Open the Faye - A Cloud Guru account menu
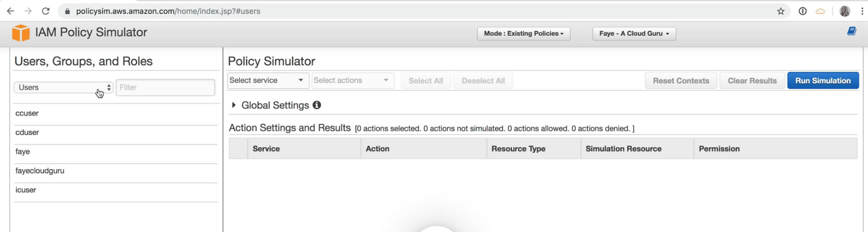This screenshot has height=232, width=868. (634, 33)
